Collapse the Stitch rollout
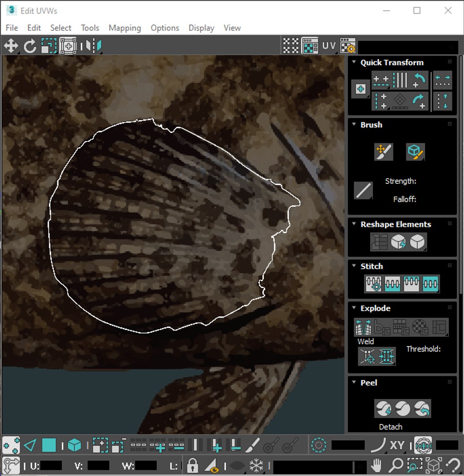This screenshot has height=476, width=464. point(354,266)
